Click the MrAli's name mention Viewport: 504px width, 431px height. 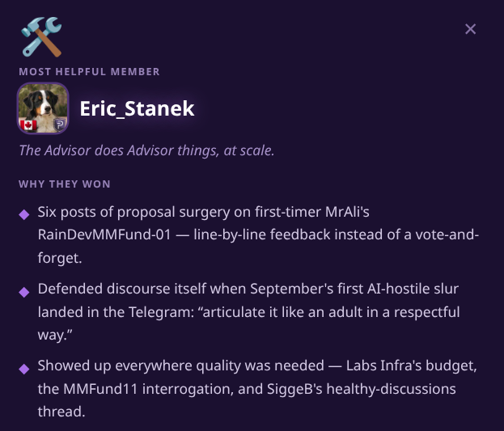pyautogui.click(x=347, y=212)
